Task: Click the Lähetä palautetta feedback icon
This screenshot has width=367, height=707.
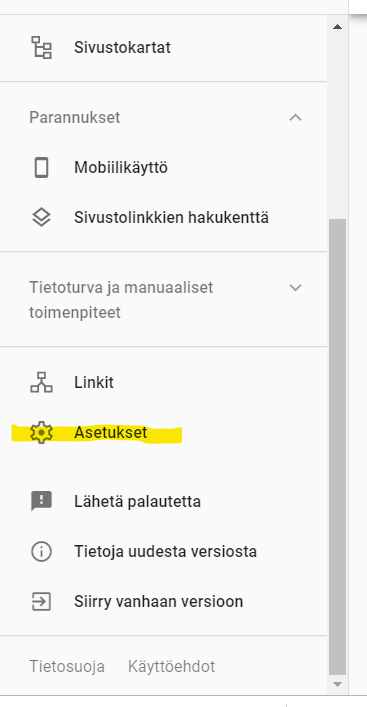Action: (x=41, y=501)
